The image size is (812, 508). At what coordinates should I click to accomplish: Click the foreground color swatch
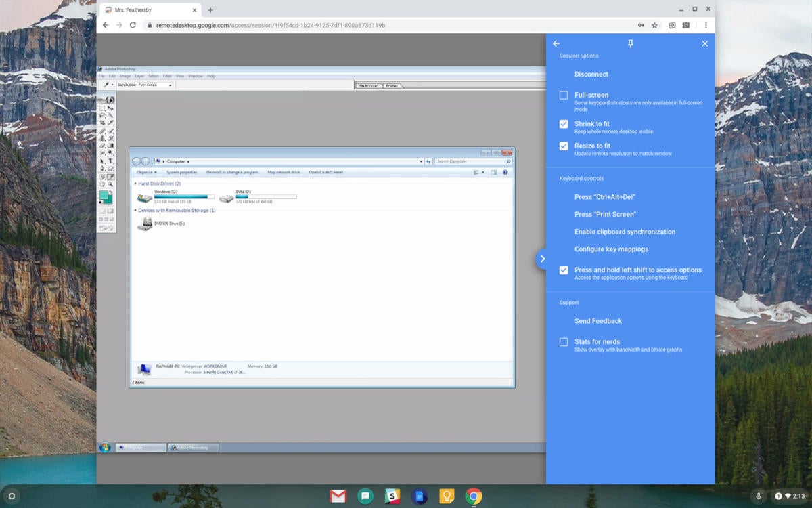104,195
